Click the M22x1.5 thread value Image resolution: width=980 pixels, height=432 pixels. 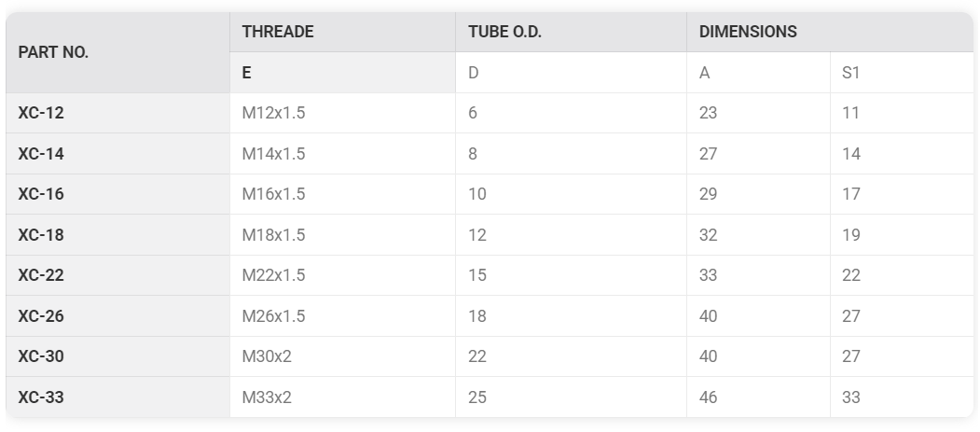coord(273,275)
